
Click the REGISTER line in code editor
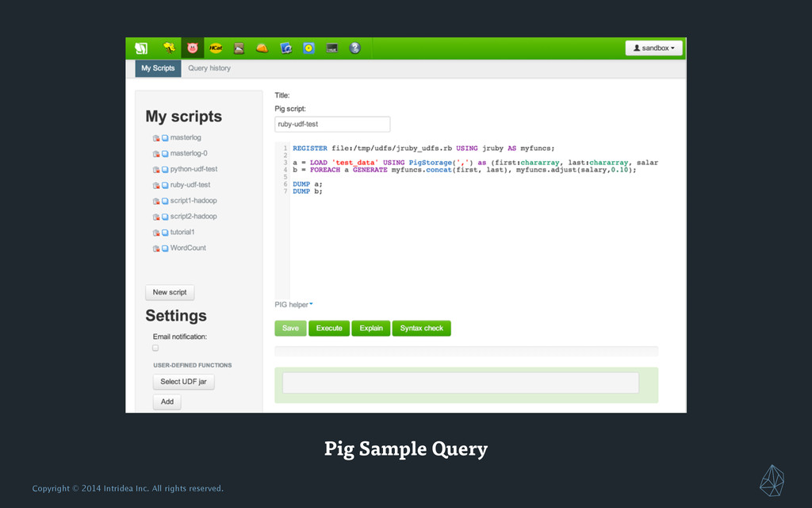(423, 148)
